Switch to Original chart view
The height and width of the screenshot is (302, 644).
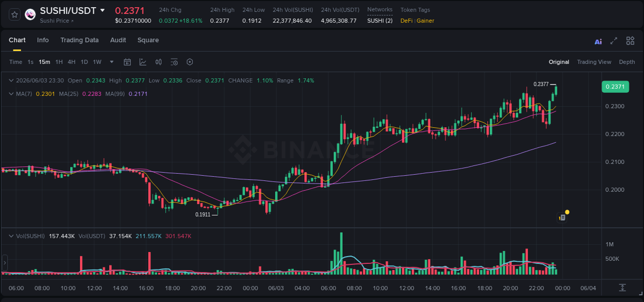point(559,62)
